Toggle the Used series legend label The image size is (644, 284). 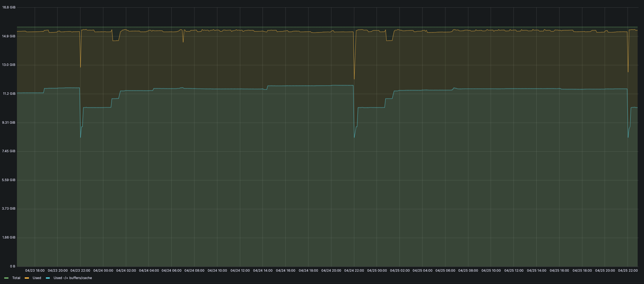pos(37,278)
